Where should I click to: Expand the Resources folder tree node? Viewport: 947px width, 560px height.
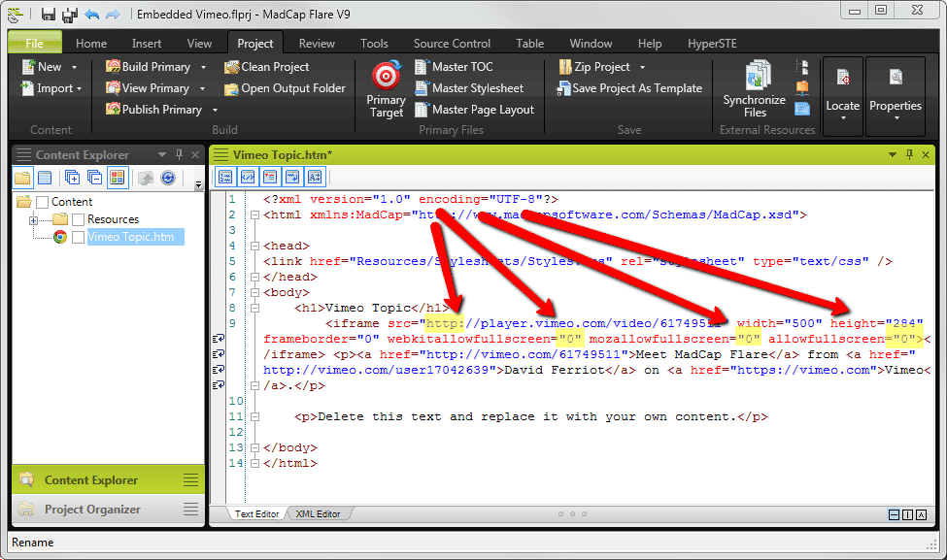coord(33,220)
